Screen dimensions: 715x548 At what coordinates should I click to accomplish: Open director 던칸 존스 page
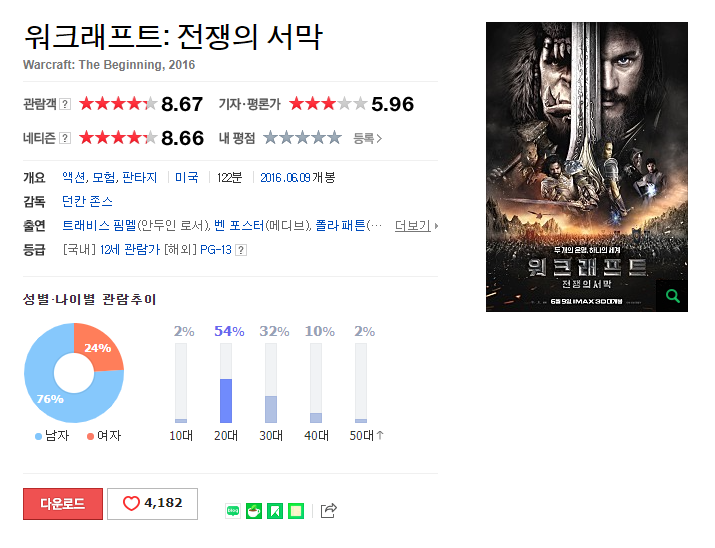[x=88, y=202]
